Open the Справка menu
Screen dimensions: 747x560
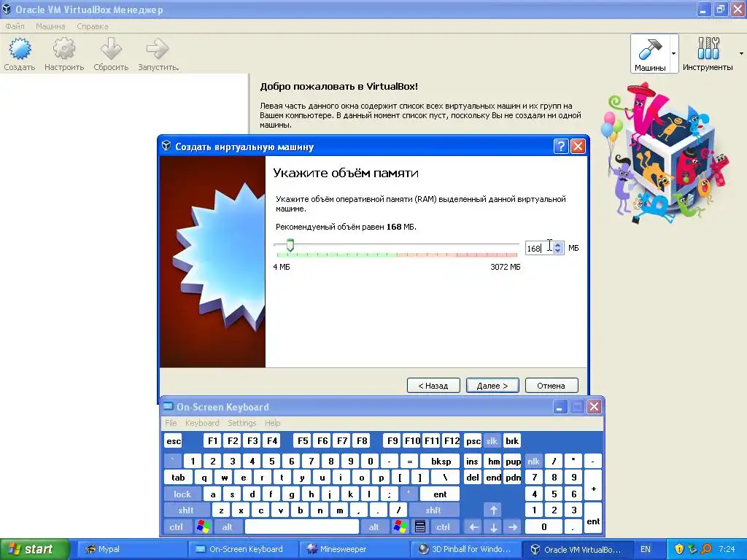pos(93,26)
